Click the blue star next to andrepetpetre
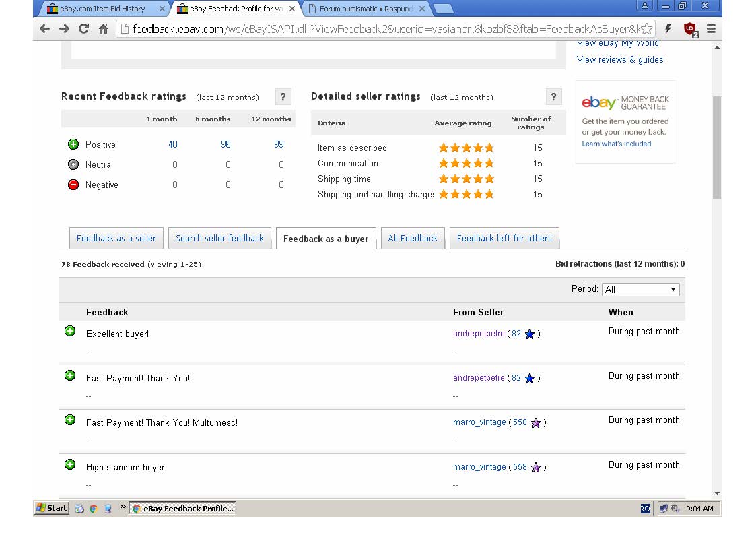Viewport: 756px width, 535px height. point(530,334)
